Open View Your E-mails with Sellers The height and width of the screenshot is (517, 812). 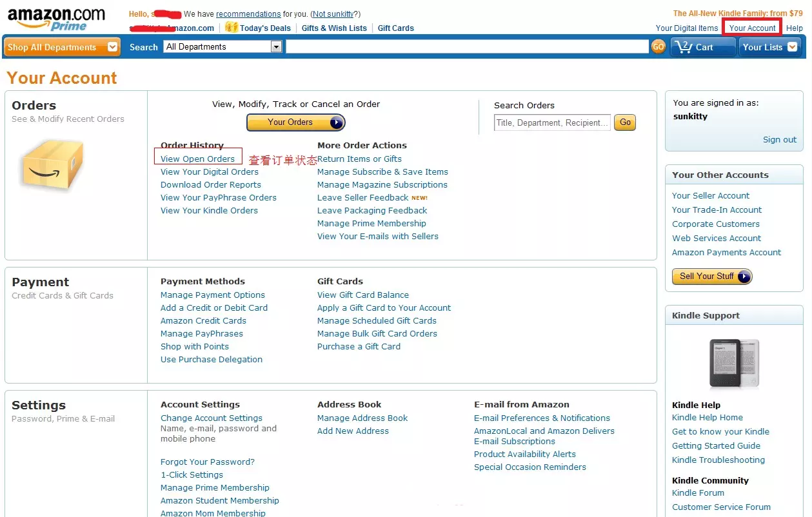[x=378, y=236]
